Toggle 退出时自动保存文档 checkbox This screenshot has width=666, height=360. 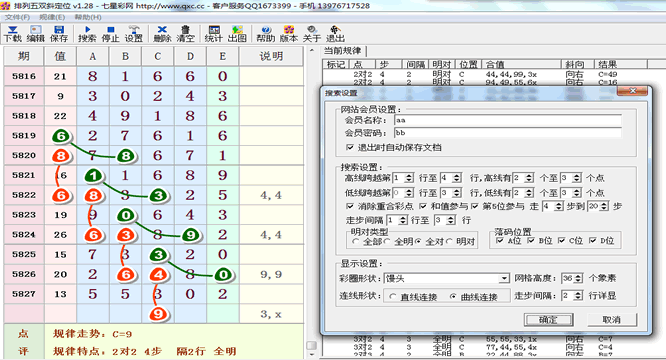[350, 147]
